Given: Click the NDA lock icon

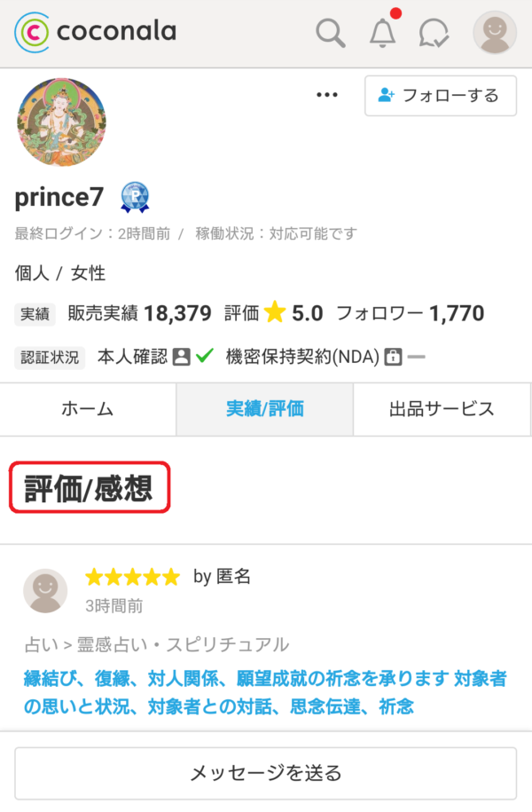Looking at the screenshot, I should [x=393, y=357].
